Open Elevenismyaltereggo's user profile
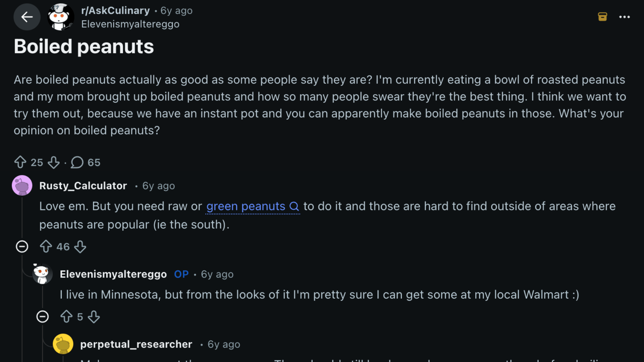The image size is (644, 362). 113,274
